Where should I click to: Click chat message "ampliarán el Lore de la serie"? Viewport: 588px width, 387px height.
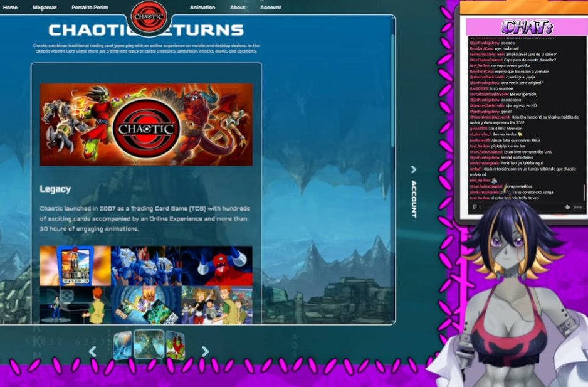point(531,54)
